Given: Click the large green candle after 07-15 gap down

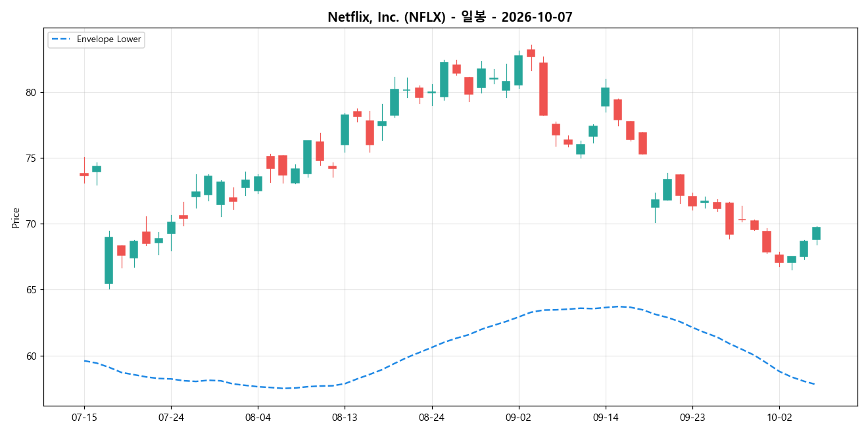Looking at the screenshot, I should click(x=108, y=260).
